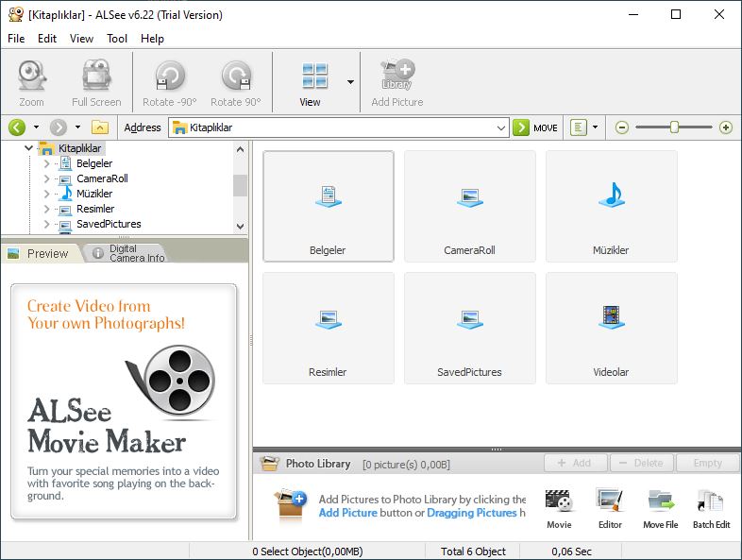Click the Photo Library Empty button

(x=707, y=463)
